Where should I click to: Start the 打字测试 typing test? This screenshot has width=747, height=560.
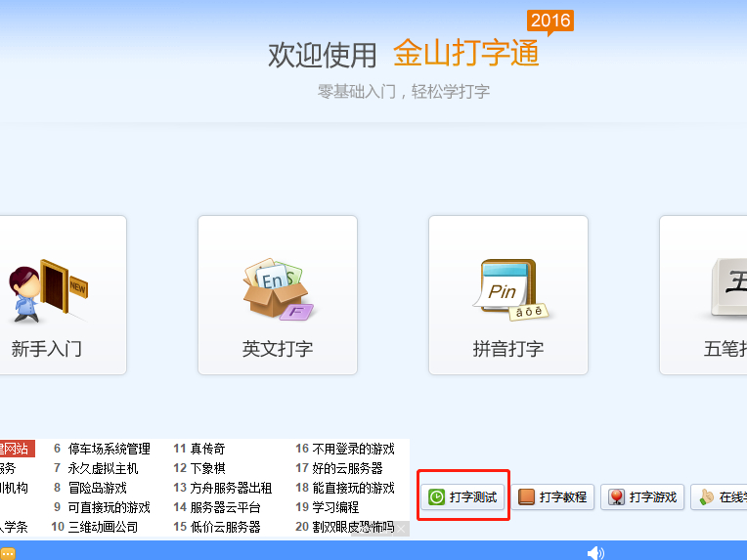pyautogui.click(x=462, y=497)
